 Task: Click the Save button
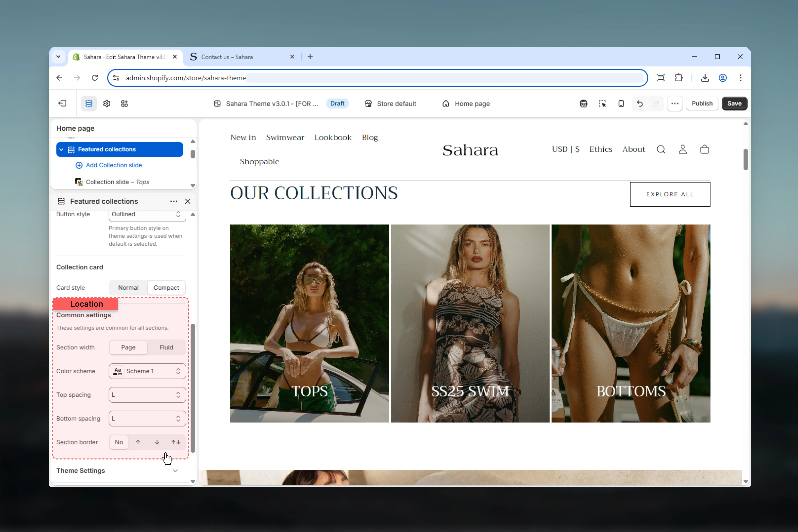734,103
